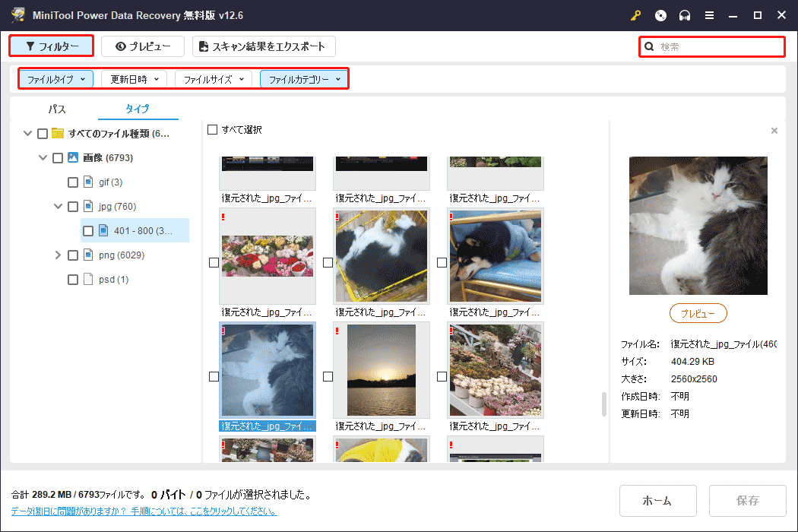Click the magnifier icon in the search bar
The height and width of the screenshot is (532, 798).
(649, 46)
